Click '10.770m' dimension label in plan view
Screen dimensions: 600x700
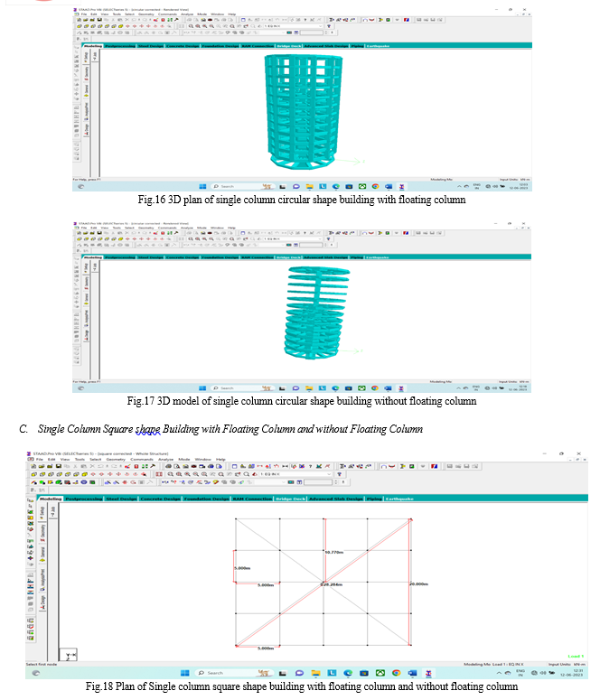coord(333,552)
